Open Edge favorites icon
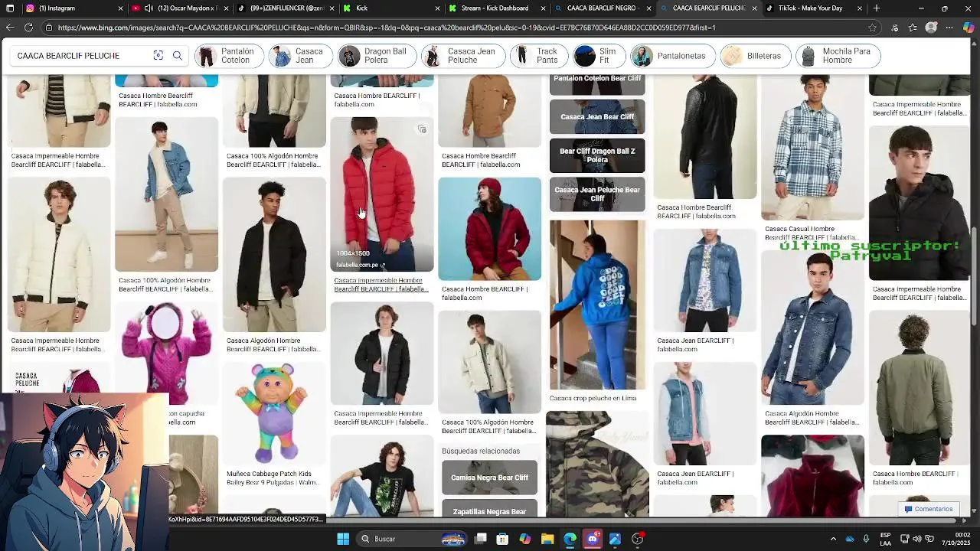980x551 pixels. coord(913,28)
